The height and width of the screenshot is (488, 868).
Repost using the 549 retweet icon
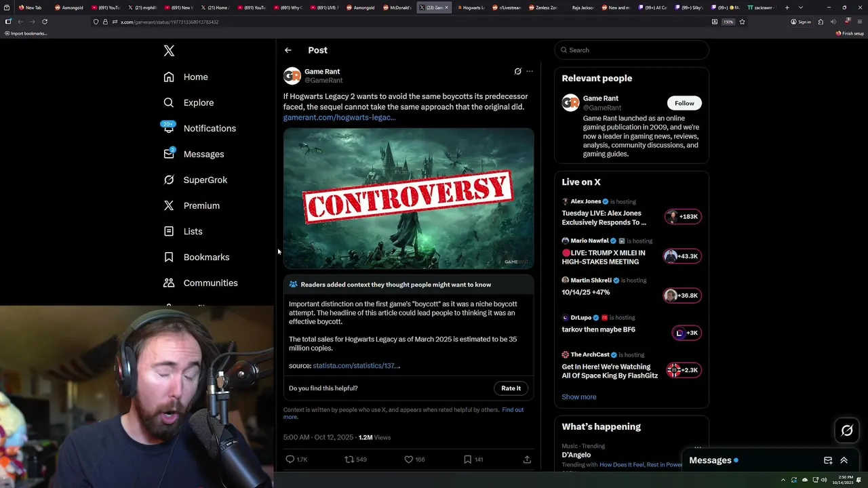(355, 460)
